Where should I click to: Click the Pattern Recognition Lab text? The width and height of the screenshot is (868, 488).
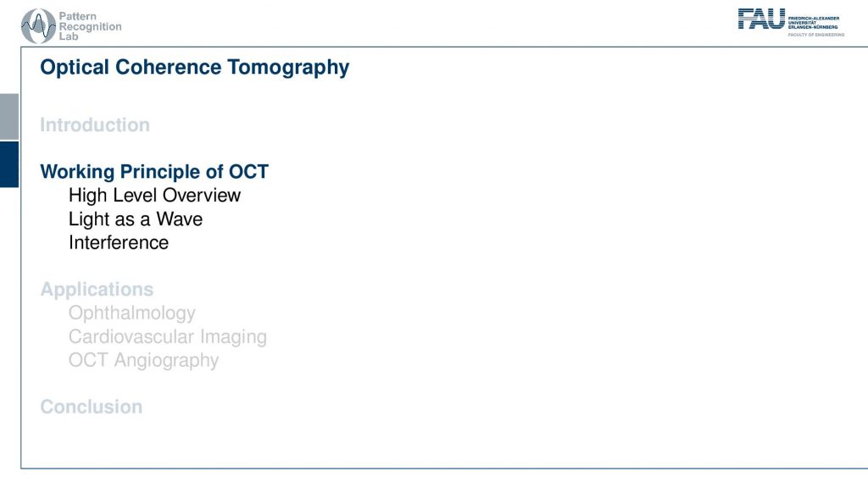(x=90, y=26)
